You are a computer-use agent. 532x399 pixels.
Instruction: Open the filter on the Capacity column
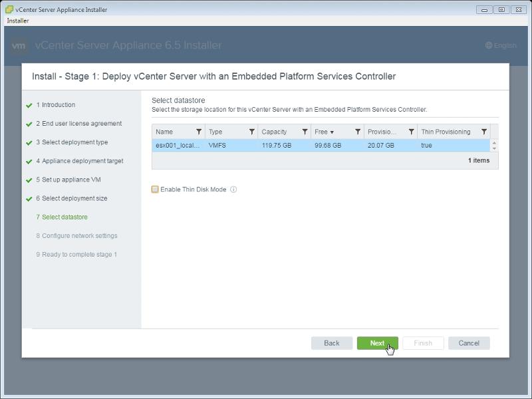click(305, 132)
